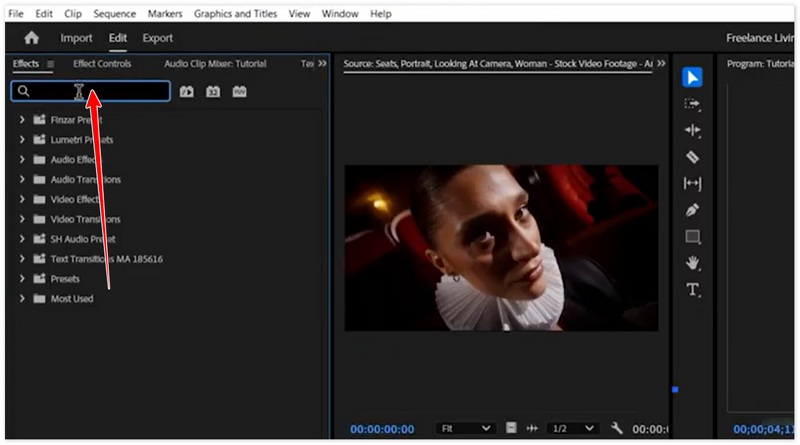
Task: Open the Sequence menu
Action: (x=114, y=14)
